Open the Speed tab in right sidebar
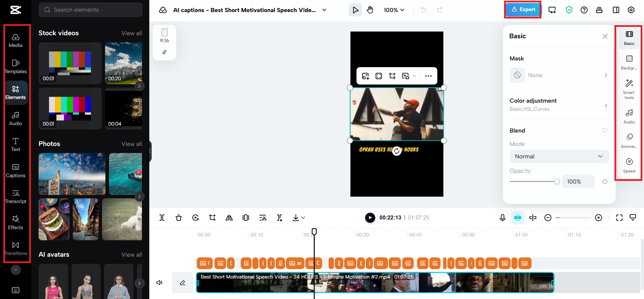644x299 pixels. [629, 165]
